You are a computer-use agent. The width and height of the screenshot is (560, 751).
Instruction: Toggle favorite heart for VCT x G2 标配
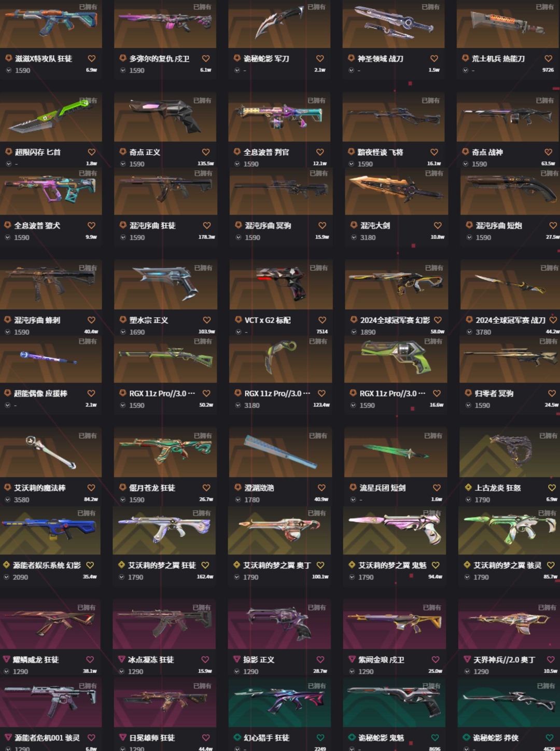tap(322, 320)
